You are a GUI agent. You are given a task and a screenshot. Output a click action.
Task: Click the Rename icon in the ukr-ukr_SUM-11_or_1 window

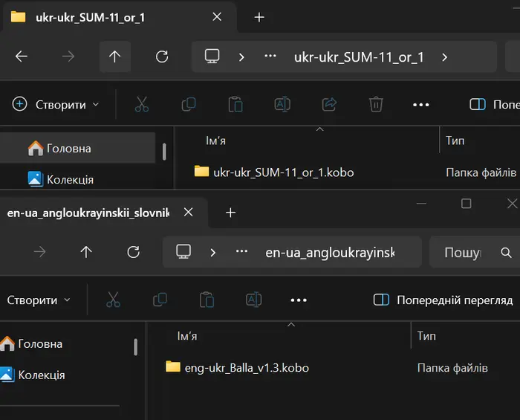coord(282,105)
